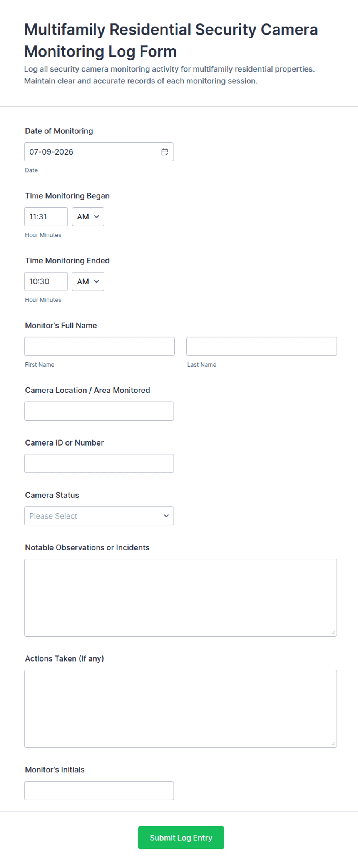Expand AM/PM dropdown for Time Monitoring Ended

tap(88, 281)
